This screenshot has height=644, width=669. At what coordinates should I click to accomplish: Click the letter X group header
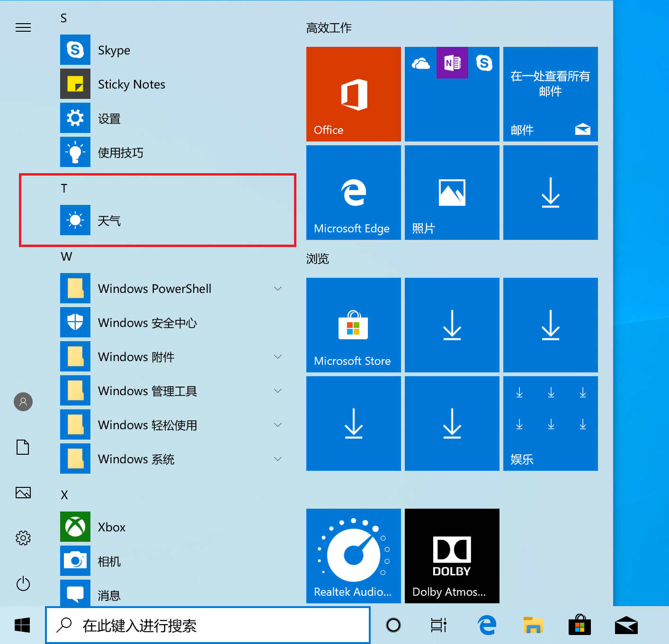(x=64, y=495)
